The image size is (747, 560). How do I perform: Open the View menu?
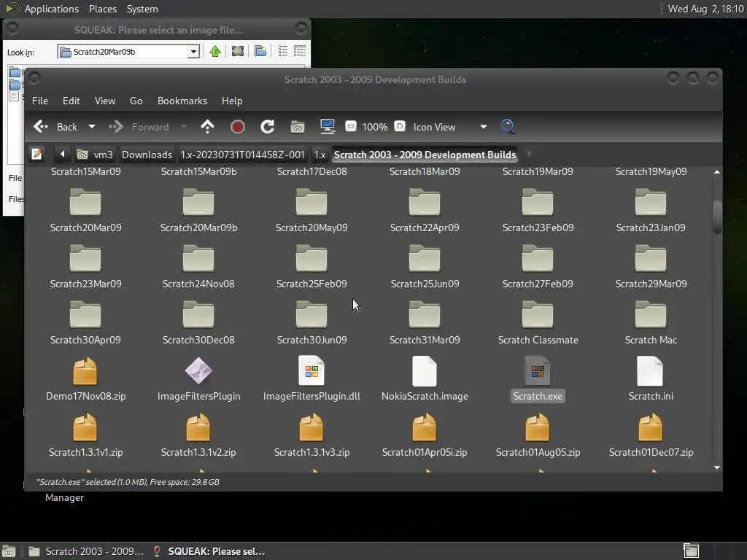[x=105, y=101]
